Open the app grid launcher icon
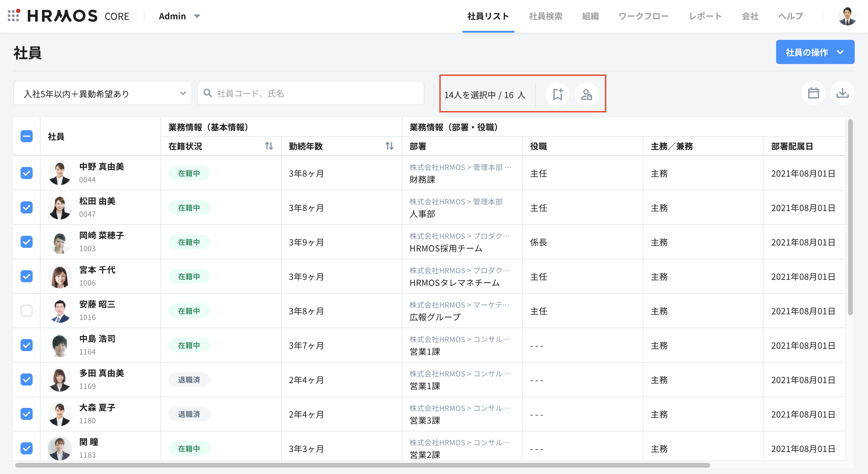The width and height of the screenshot is (868, 474). point(14,16)
